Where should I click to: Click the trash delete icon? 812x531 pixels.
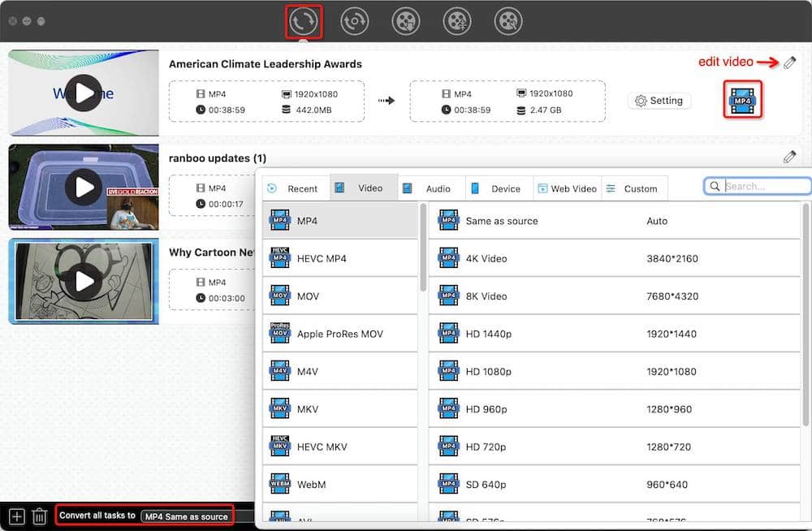pos(39,516)
